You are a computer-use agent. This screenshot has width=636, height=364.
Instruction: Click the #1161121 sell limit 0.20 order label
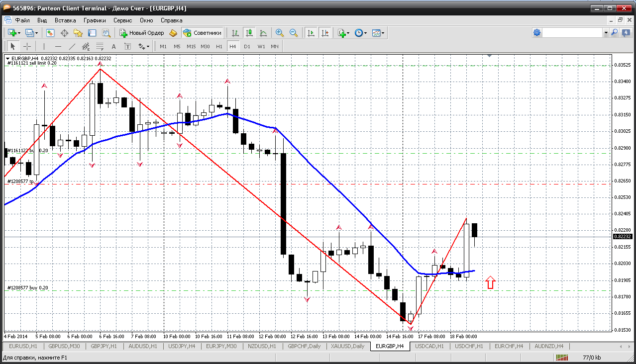pyautogui.click(x=32, y=63)
